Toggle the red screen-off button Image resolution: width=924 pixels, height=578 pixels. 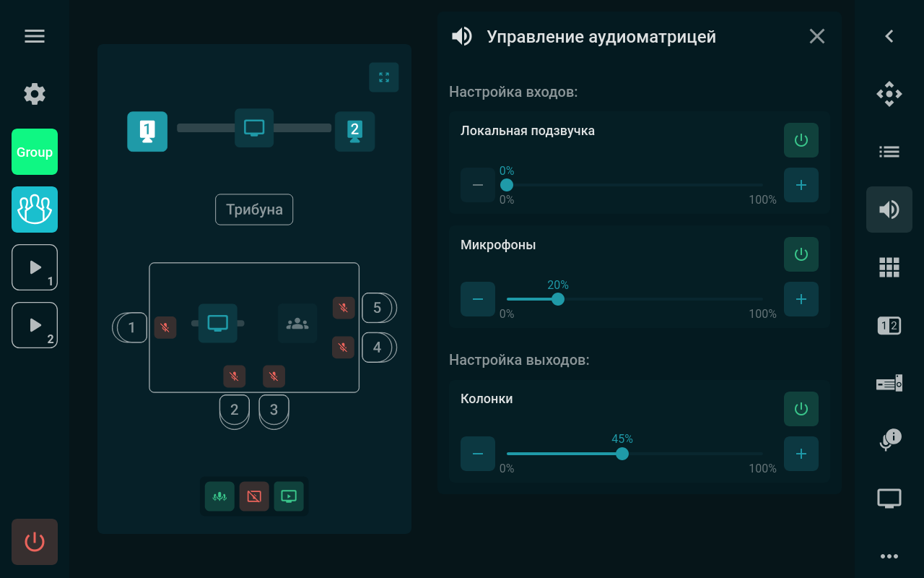[x=254, y=496]
